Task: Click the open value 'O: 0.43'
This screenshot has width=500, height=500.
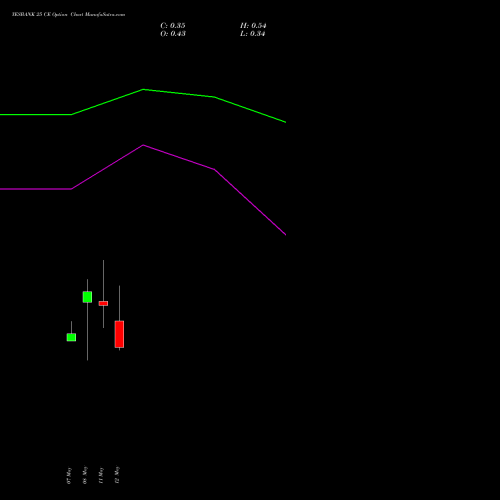Action: [173, 34]
